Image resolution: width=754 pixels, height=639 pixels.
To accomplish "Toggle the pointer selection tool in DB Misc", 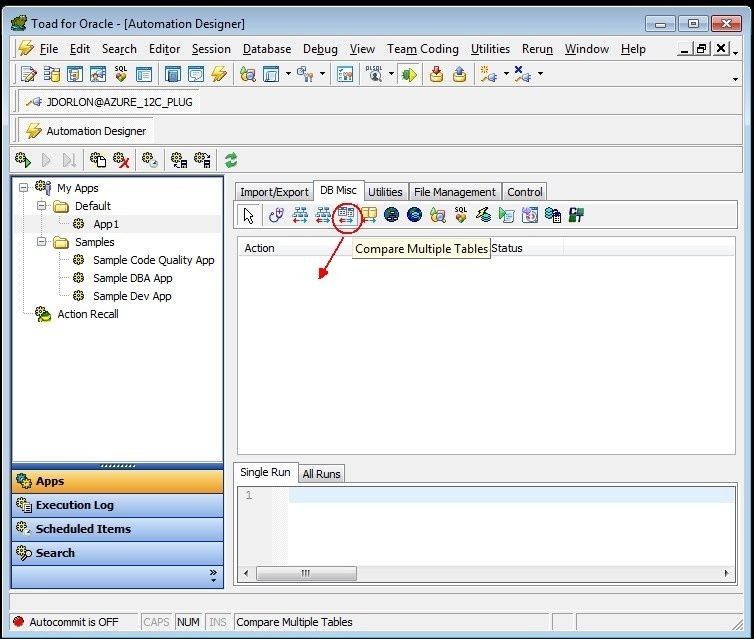I will (249, 215).
